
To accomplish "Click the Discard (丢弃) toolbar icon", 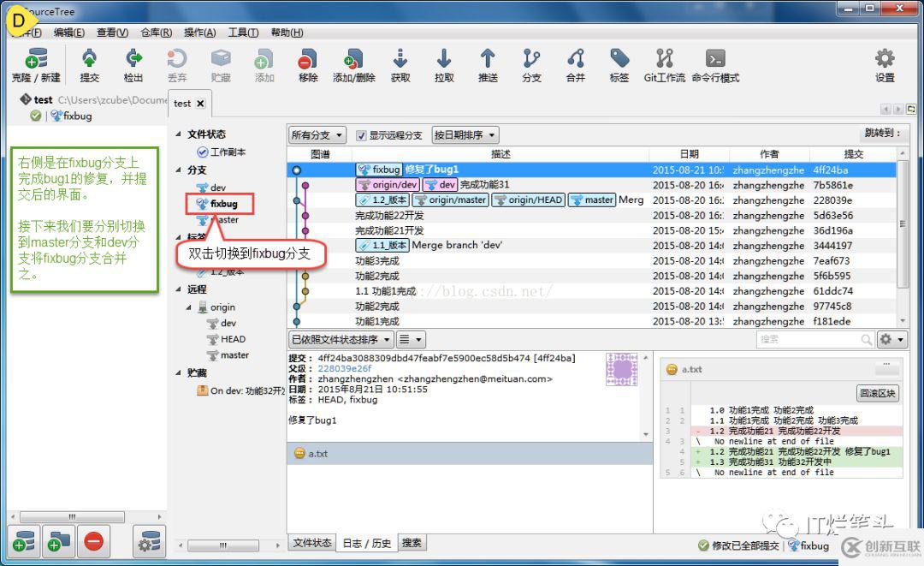I will 177,65.
